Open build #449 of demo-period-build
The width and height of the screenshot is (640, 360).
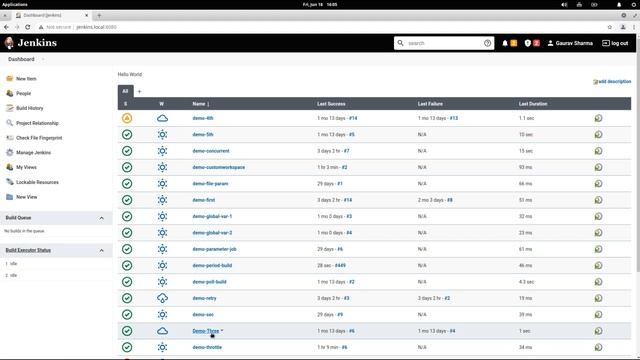point(340,266)
